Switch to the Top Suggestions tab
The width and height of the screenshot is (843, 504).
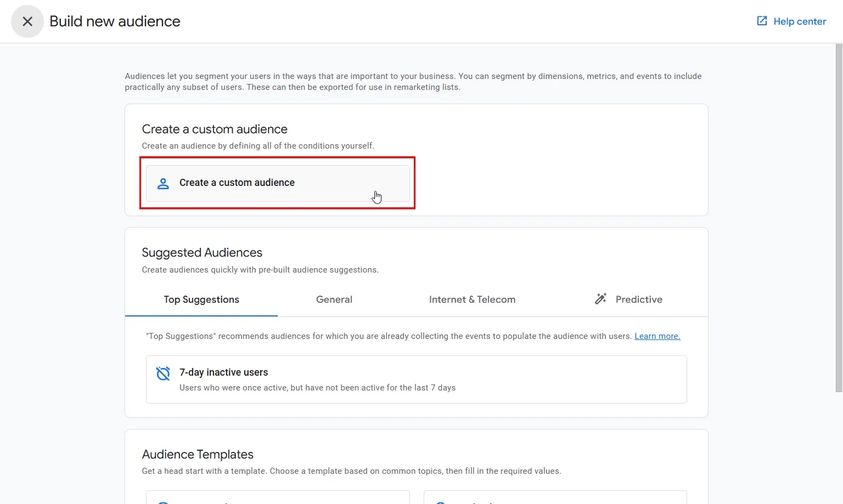coord(201,299)
